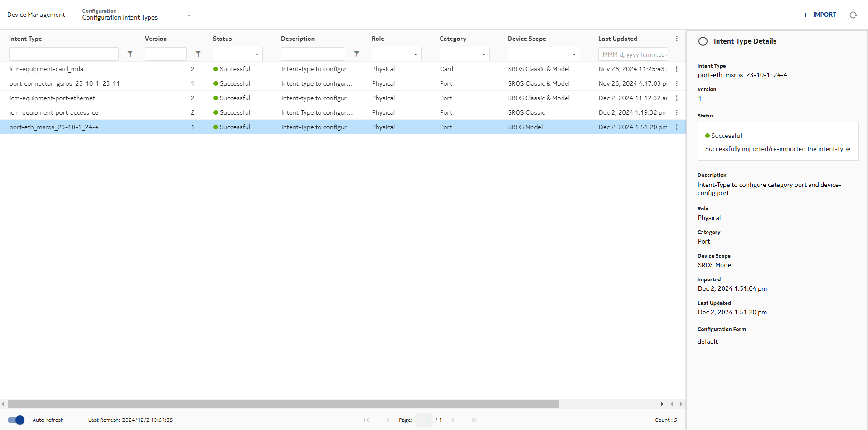Image resolution: width=868 pixels, height=430 pixels.
Task: Click the Intent Type column filter icon
Action: coord(130,54)
